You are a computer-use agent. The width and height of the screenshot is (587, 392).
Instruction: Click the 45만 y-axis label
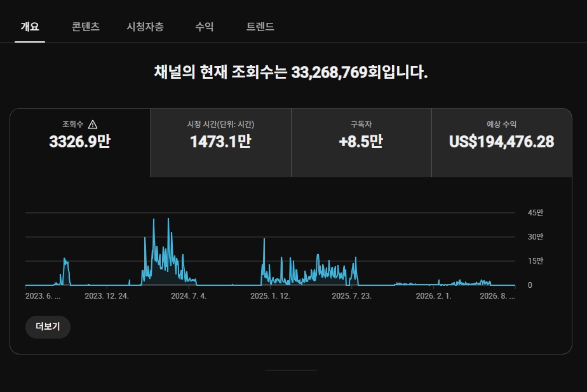(536, 213)
